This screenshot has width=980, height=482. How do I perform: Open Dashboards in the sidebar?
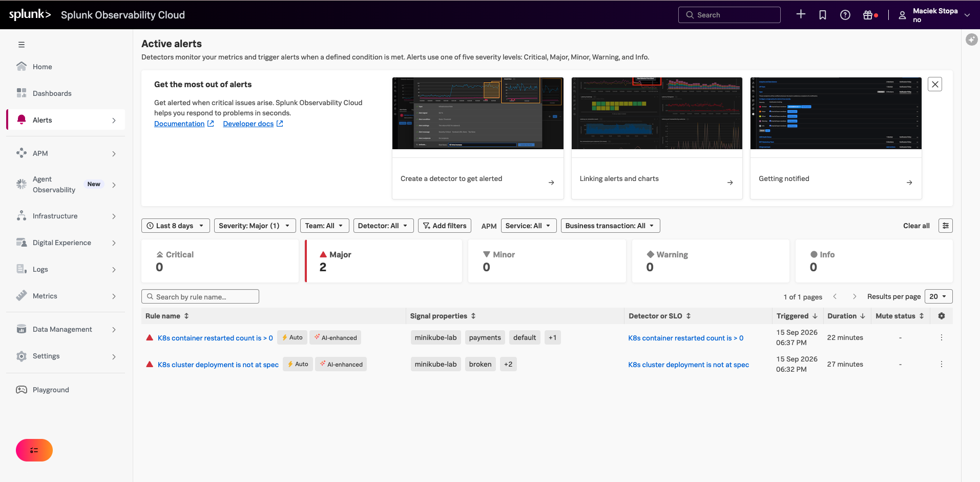click(66, 93)
